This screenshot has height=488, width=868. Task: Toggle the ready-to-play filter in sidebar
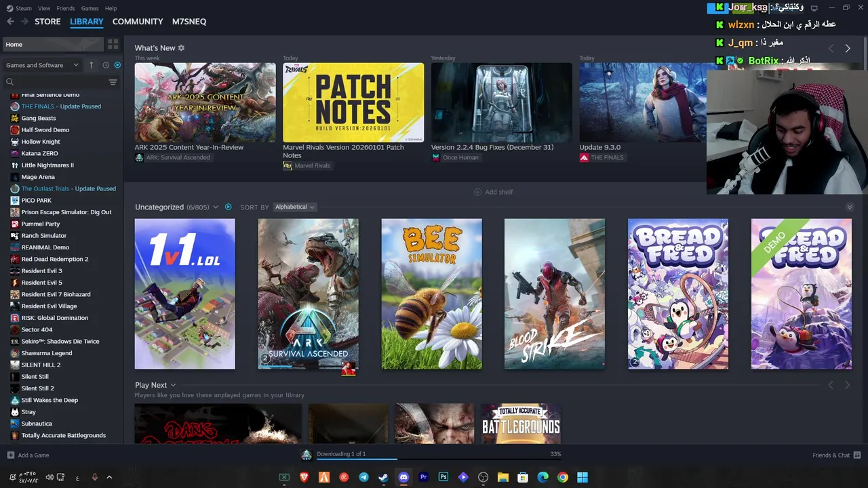[117, 65]
